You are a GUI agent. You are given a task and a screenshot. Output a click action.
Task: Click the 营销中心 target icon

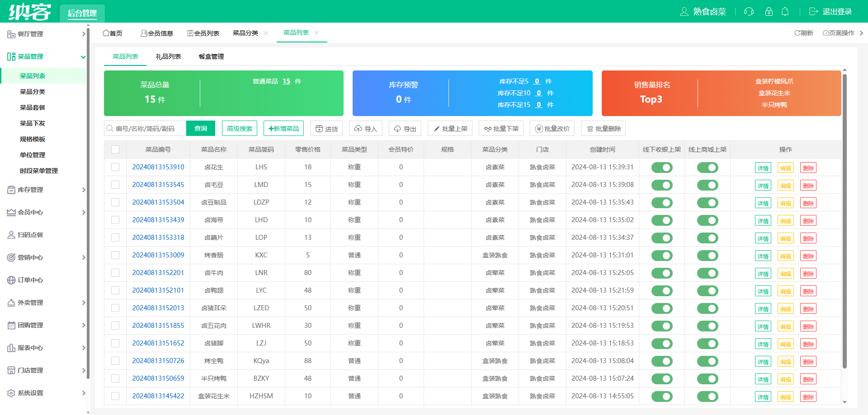[11, 257]
